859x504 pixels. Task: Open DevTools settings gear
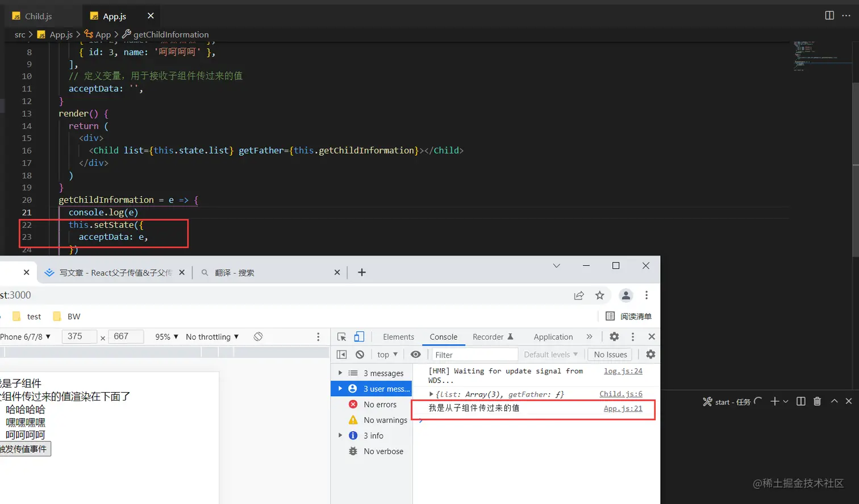tap(614, 337)
